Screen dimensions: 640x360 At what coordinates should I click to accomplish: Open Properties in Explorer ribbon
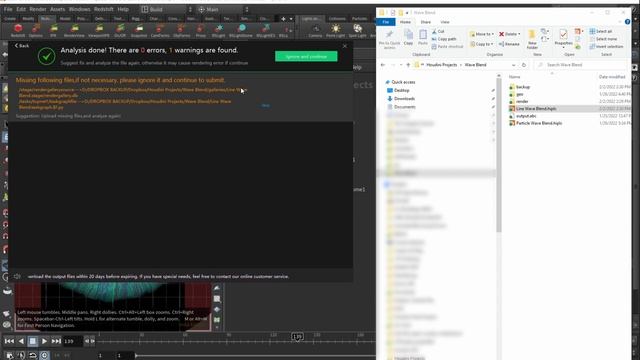(x=563, y=37)
